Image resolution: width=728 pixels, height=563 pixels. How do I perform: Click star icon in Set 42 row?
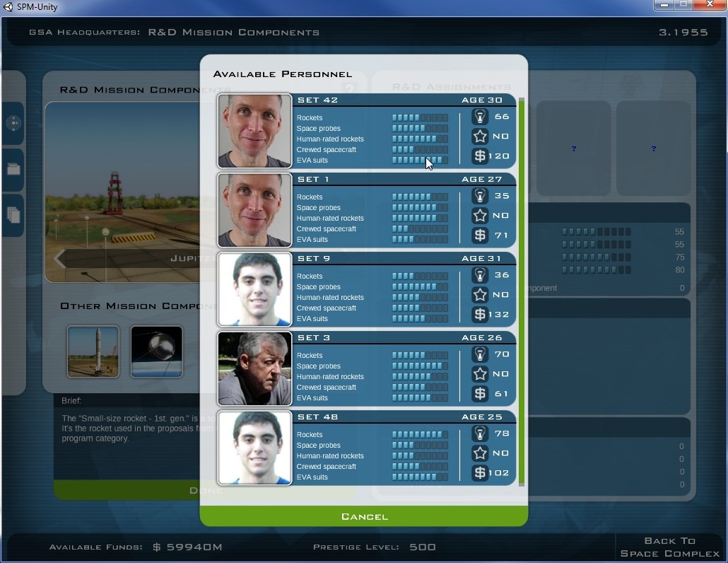(x=480, y=137)
